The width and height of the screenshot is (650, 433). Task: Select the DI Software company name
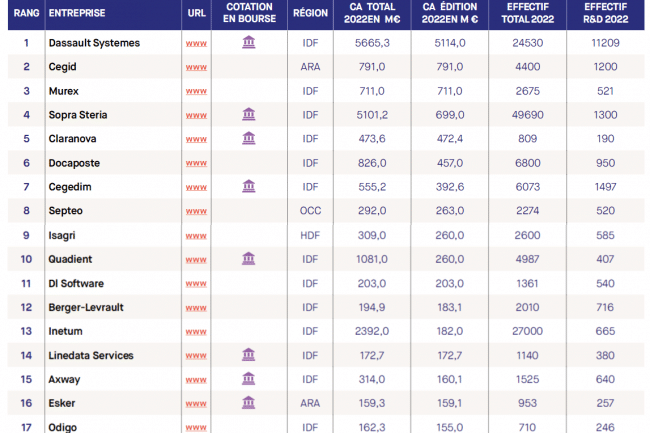point(76,284)
